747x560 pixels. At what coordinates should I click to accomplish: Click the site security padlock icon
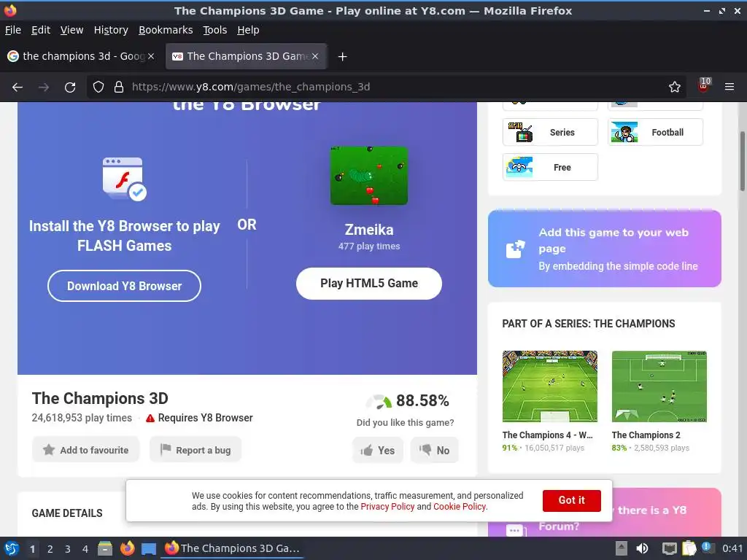pyautogui.click(x=119, y=87)
